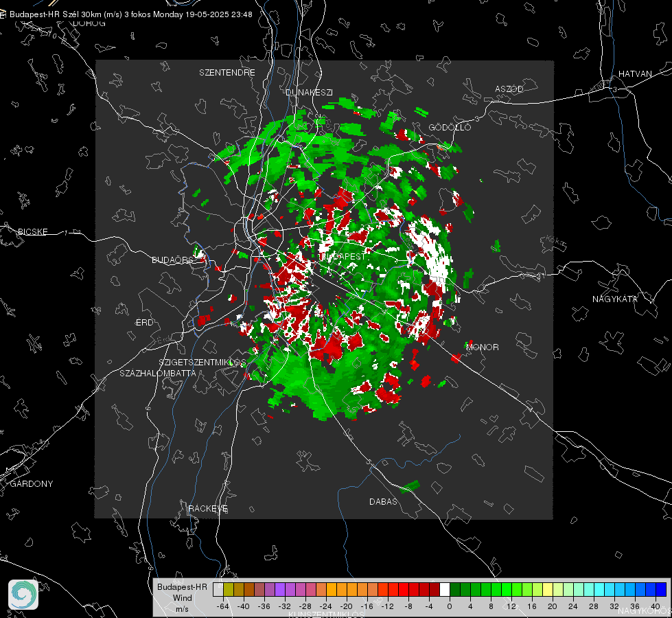Image resolution: width=672 pixels, height=618 pixels.
Task: Click the 0 legend value
Action: pos(450,606)
